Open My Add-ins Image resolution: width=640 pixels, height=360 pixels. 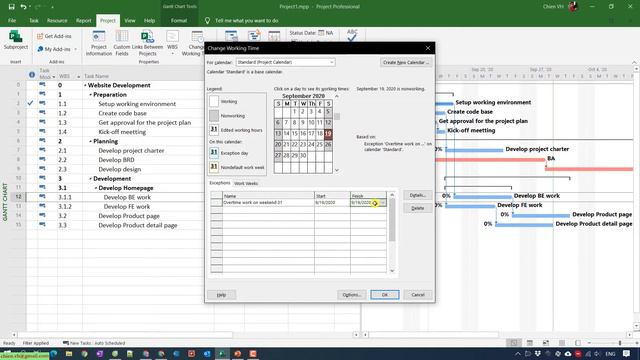57,49
